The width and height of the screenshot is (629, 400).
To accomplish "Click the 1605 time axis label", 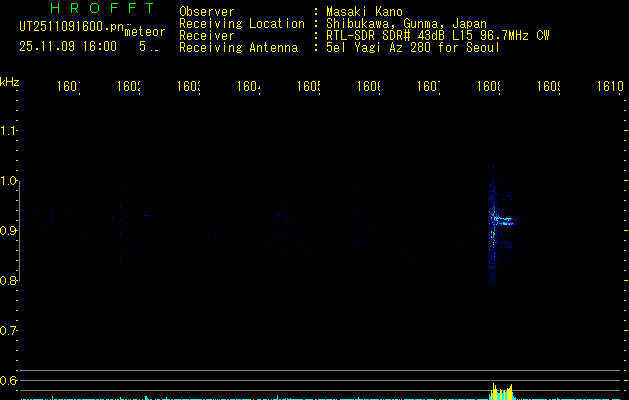I will tap(308, 86).
